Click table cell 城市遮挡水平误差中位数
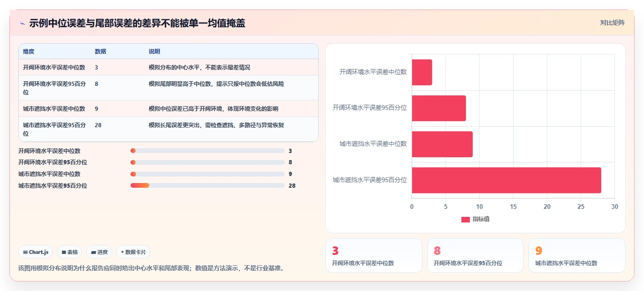 pyautogui.click(x=54, y=109)
